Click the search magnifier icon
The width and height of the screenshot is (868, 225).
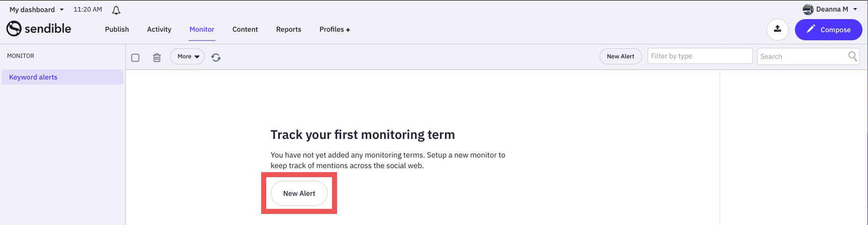853,56
